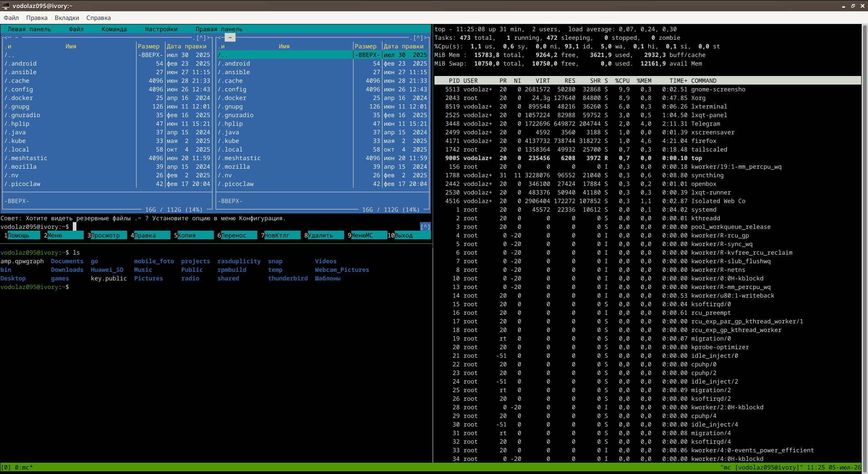Click the tailscaled process row
The width and height of the screenshot is (868, 474).
[648, 150]
